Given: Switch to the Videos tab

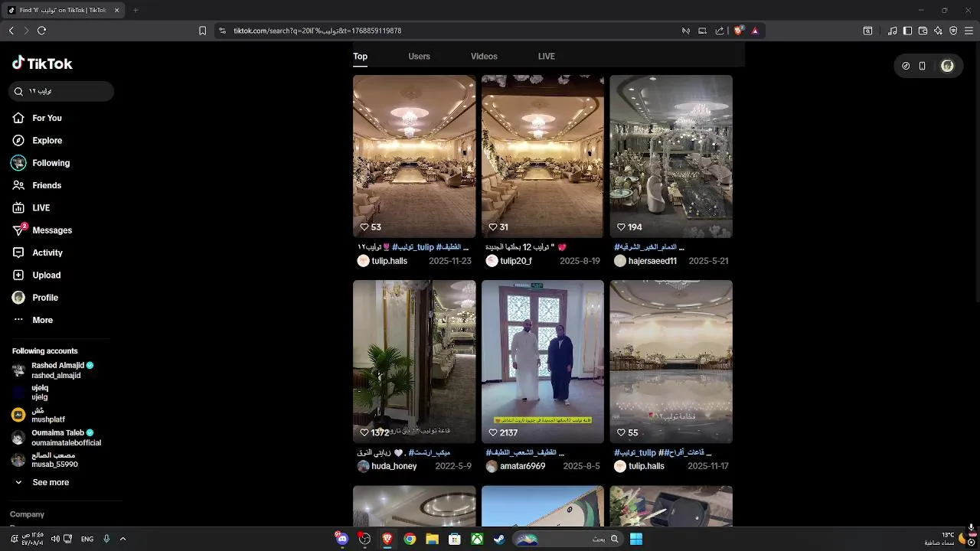Looking at the screenshot, I should (x=484, y=57).
